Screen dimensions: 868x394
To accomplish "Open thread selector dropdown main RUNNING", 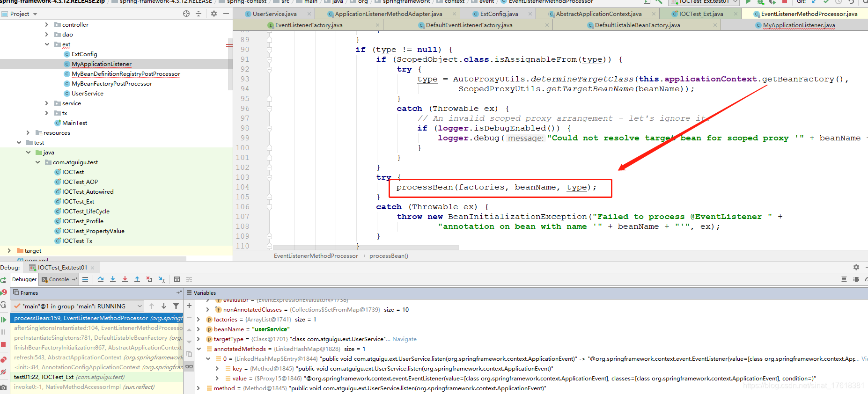I will point(78,306).
